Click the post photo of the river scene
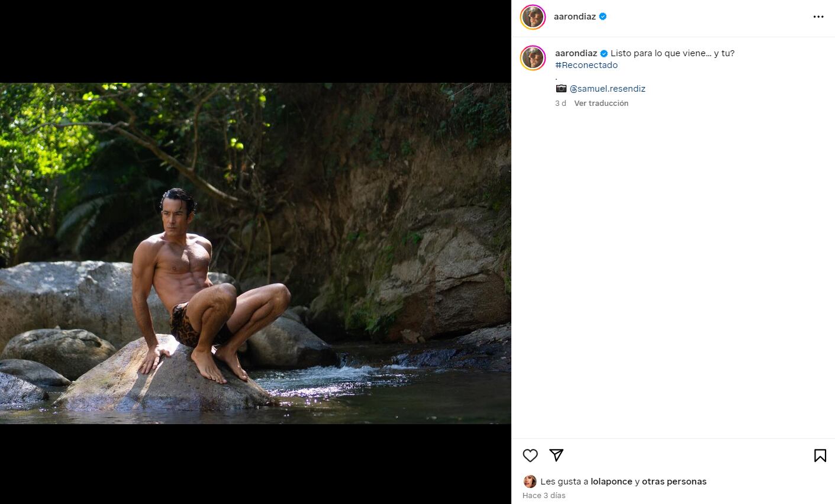 coord(256,253)
